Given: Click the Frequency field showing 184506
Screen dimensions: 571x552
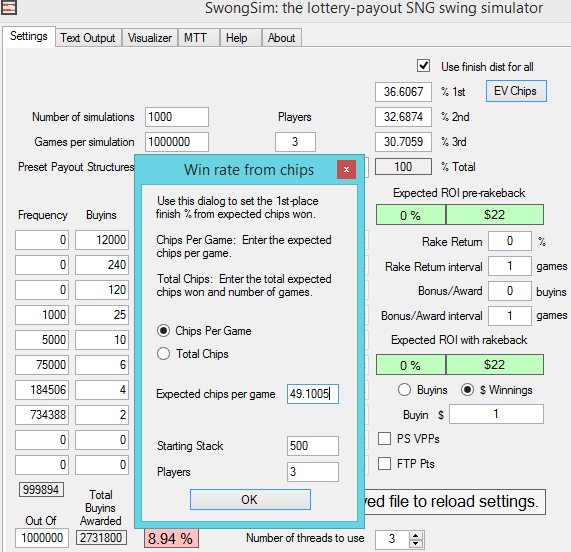Looking at the screenshot, I should pos(42,390).
